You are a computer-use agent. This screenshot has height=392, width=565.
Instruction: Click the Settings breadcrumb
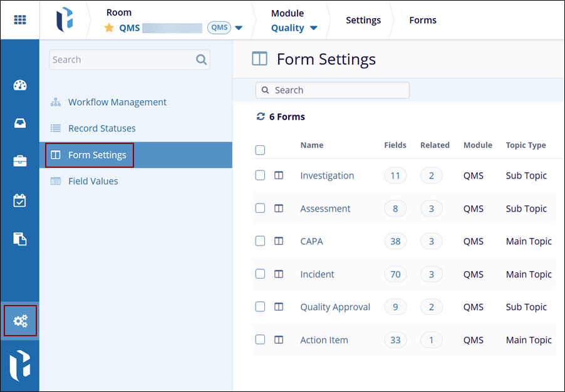click(x=363, y=20)
